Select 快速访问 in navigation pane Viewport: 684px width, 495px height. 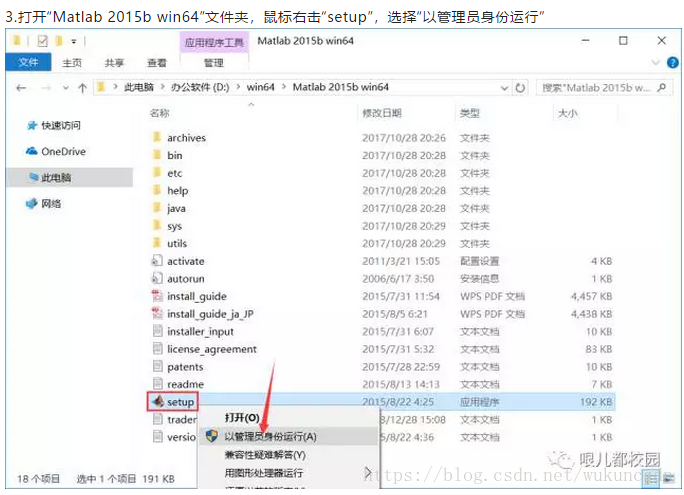(61, 126)
